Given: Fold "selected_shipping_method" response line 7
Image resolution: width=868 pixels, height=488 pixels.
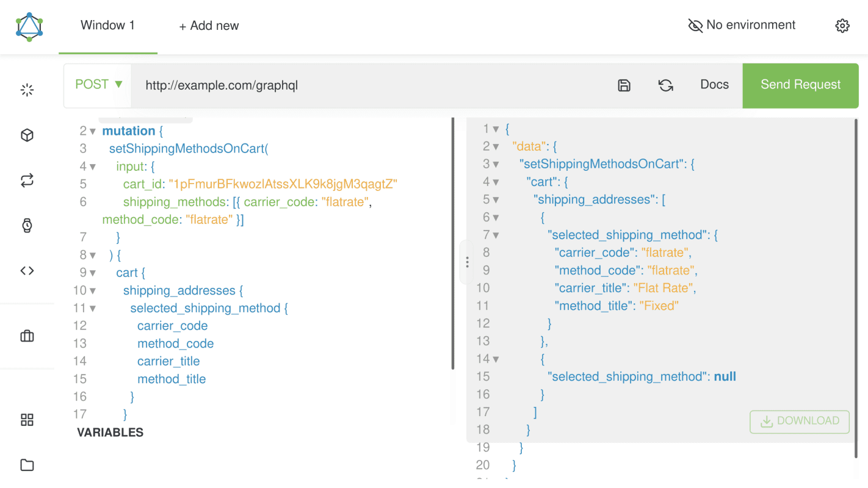Looking at the screenshot, I should (x=496, y=235).
